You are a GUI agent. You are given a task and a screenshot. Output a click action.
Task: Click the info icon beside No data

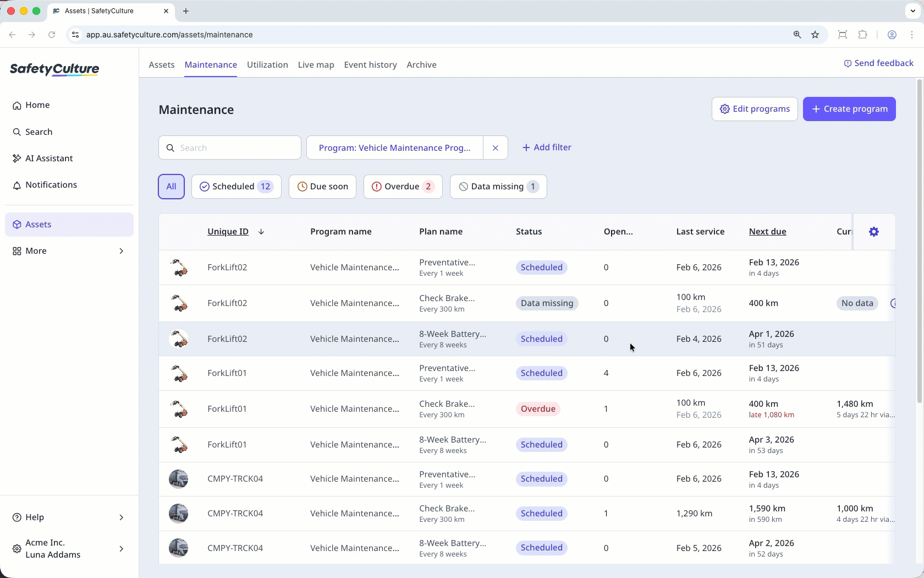(893, 303)
